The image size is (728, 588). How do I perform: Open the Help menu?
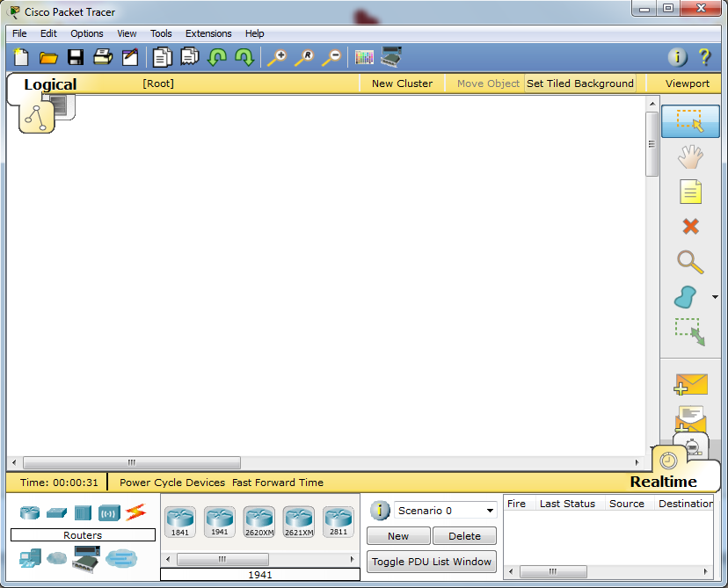[254, 33]
